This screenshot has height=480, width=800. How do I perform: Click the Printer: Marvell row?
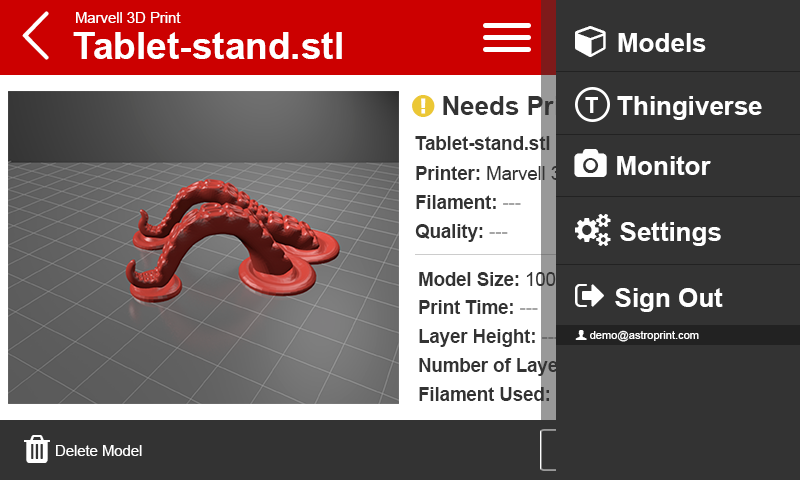pyautogui.click(x=485, y=173)
